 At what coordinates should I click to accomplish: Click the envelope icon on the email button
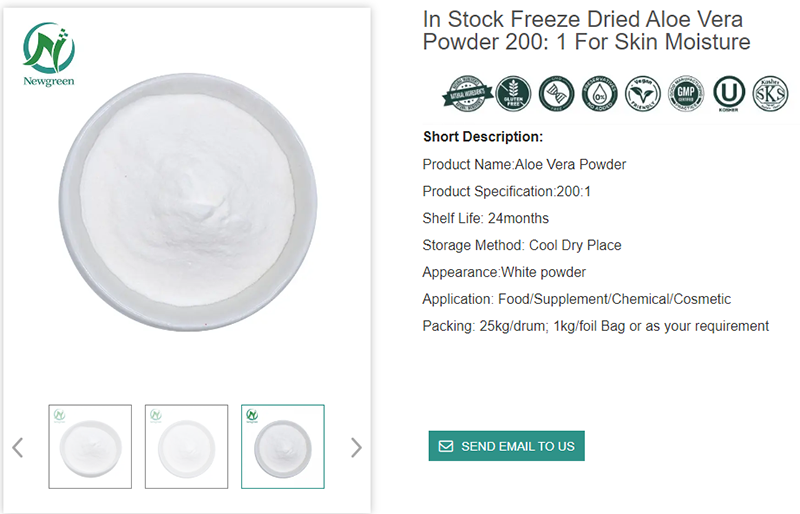coord(446,446)
